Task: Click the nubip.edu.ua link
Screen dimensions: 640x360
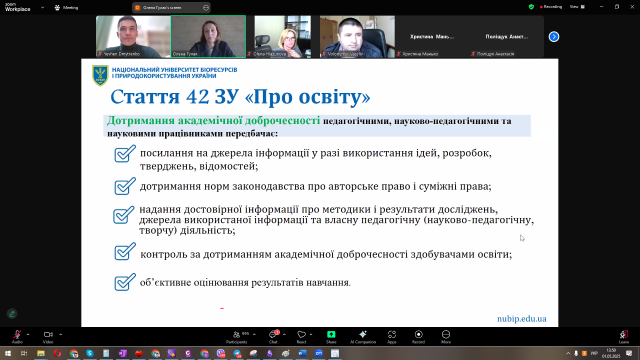Action: pyautogui.click(x=522, y=319)
